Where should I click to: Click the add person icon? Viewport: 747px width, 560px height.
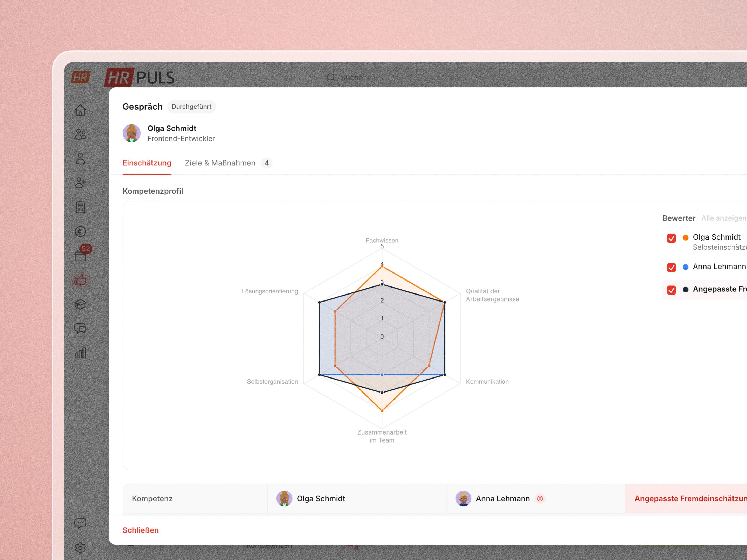coord(80,183)
